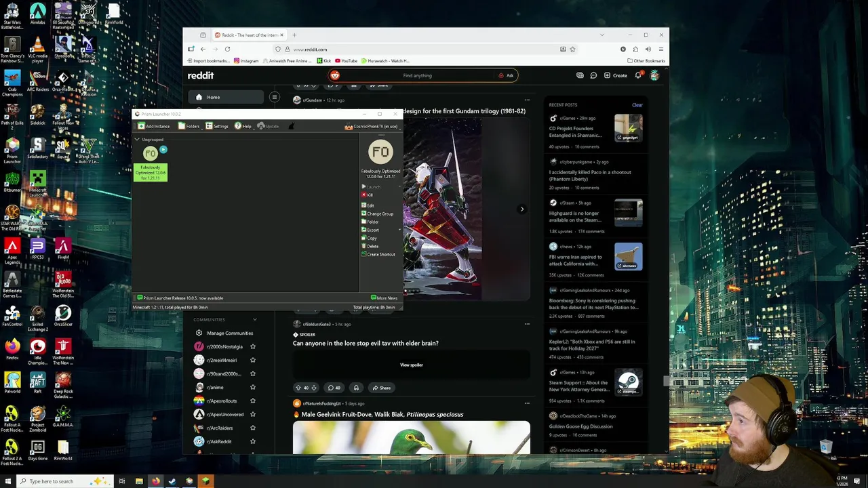
Task: Open VLC media player desktop icon
Action: pos(38,49)
